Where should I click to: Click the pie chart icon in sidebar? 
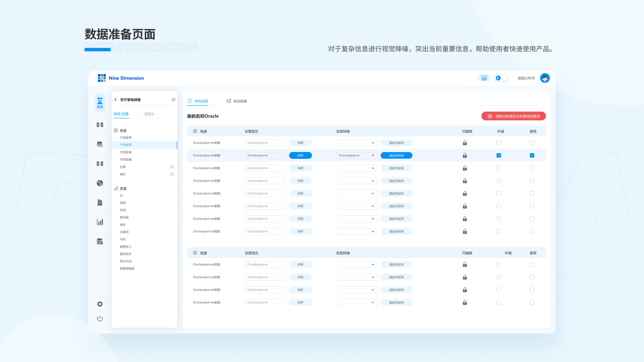(100, 183)
